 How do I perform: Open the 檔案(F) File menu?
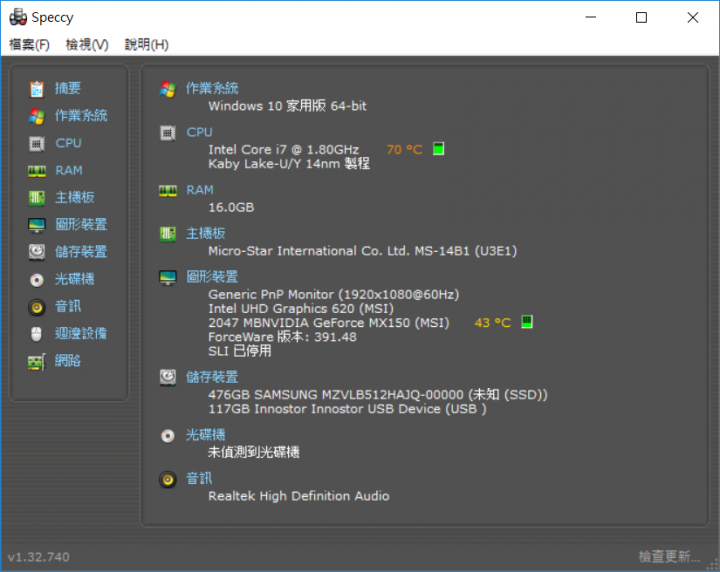point(29,45)
